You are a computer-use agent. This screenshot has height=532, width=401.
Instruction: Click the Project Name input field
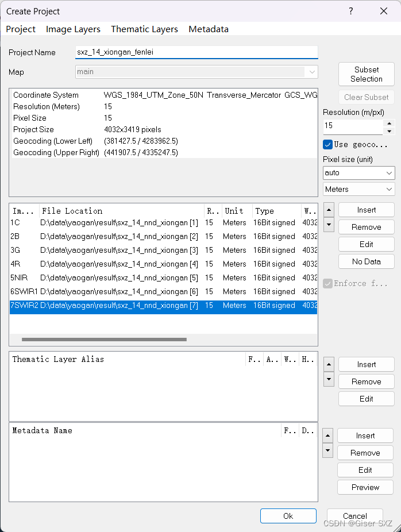(x=196, y=52)
